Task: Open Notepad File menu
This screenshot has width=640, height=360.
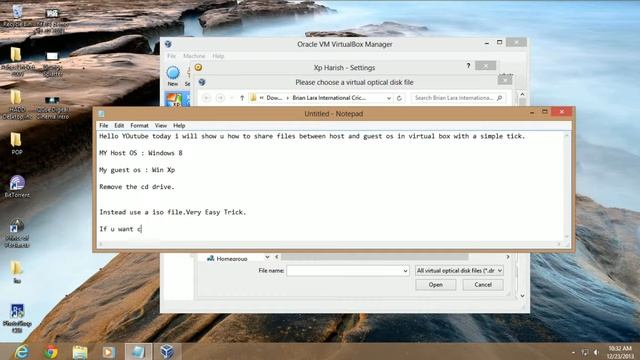Action: [x=104, y=126]
